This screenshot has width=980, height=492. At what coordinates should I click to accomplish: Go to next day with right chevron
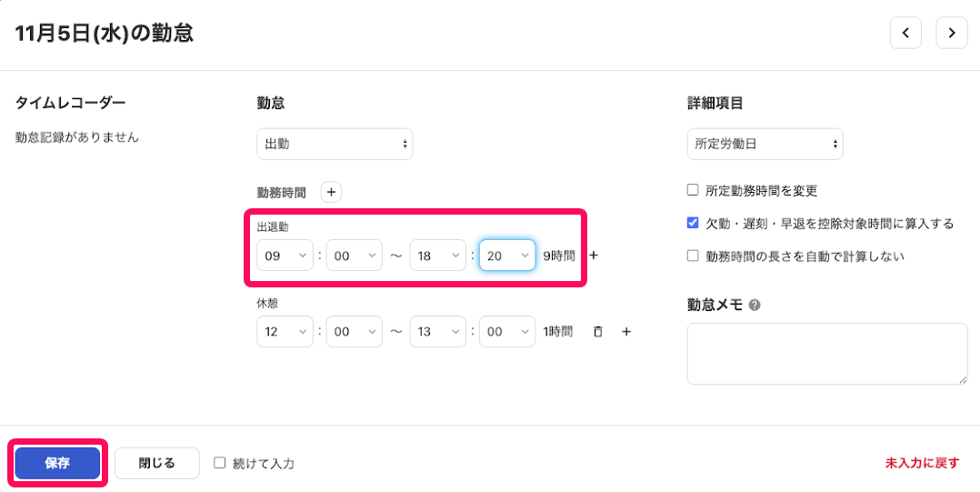click(x=952, y=33)
